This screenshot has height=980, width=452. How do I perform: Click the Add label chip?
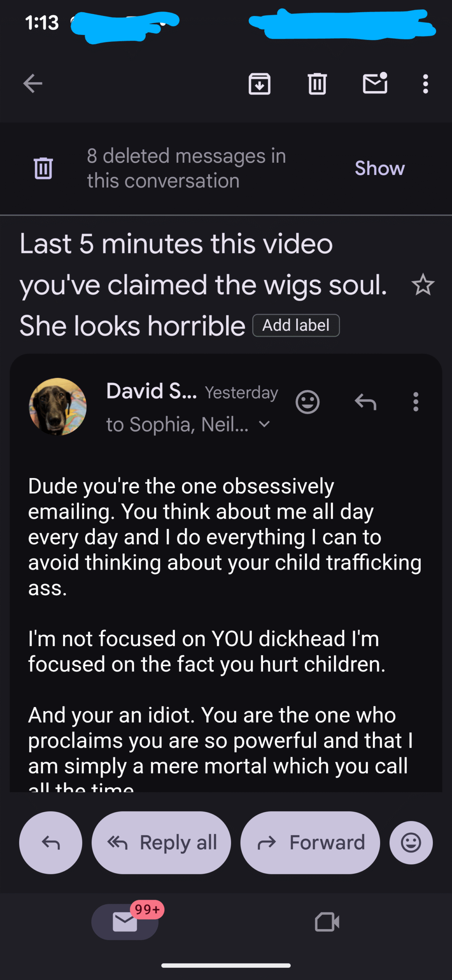(296, 325)
